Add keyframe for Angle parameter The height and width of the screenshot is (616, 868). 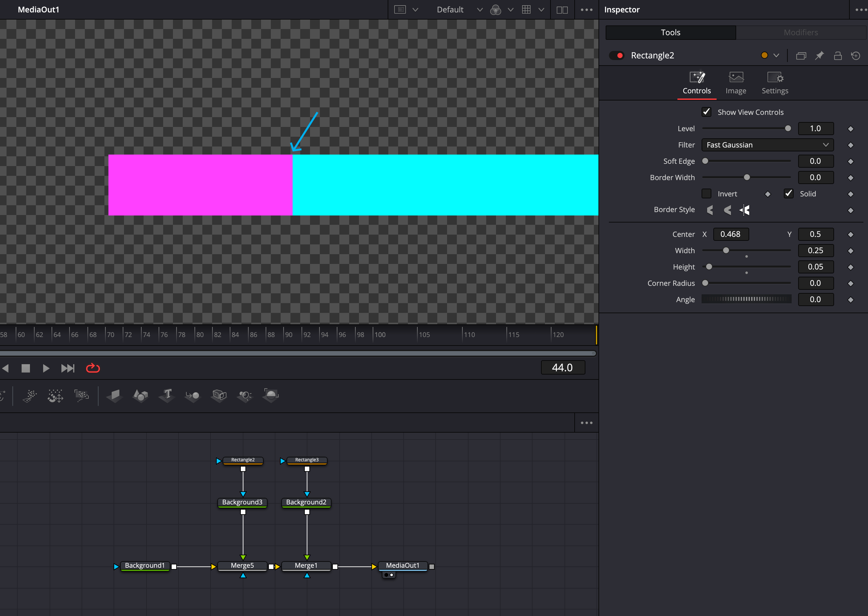(x=851, y=300)
